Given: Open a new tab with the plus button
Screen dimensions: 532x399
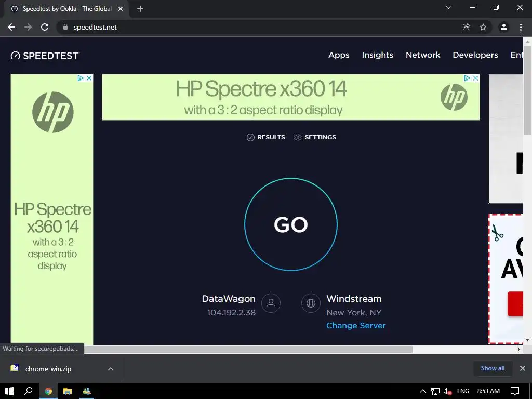Looking at the screenshot, I should [x=140, y=9].
